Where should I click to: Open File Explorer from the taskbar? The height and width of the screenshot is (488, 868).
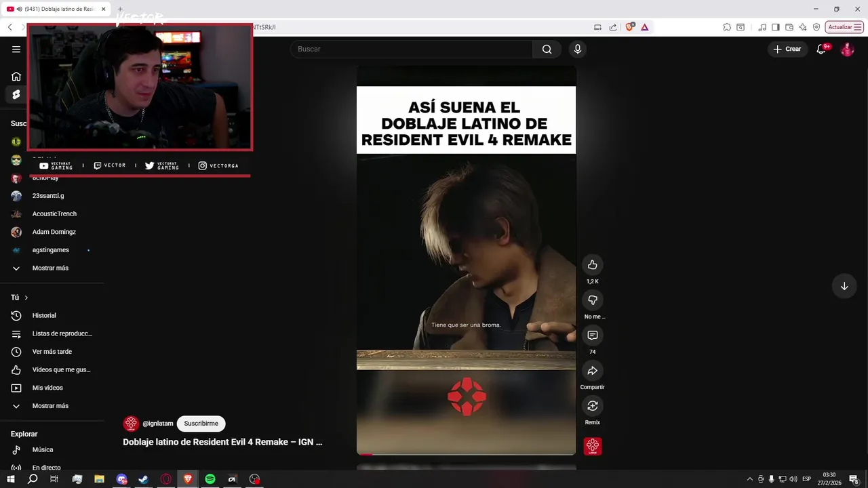coord(99,479)
